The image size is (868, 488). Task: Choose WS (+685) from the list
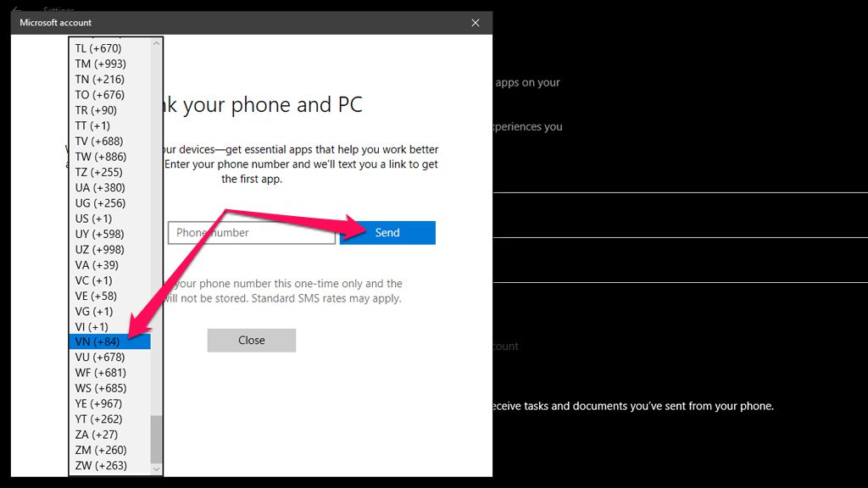tap(109, 388)
